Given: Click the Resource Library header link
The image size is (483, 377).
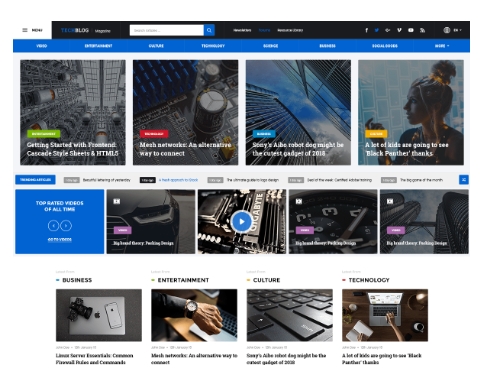Looking at the screenshot, I should [290, 30].
